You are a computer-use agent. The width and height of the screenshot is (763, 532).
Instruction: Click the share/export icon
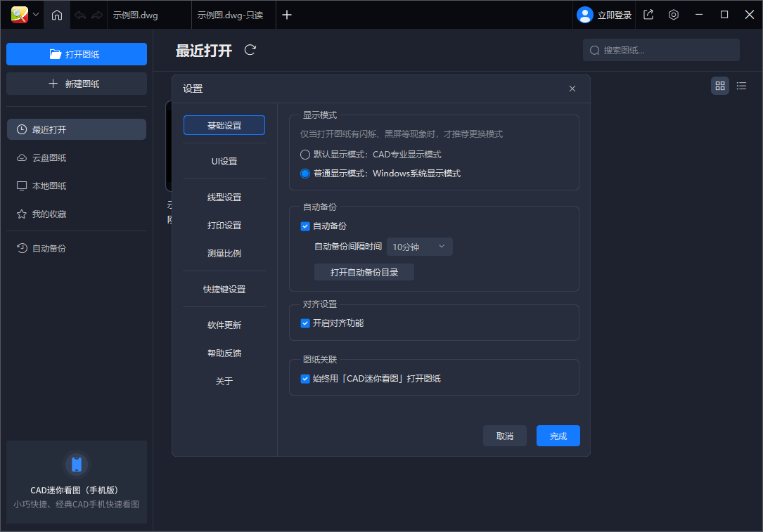[x=648, y=14]
